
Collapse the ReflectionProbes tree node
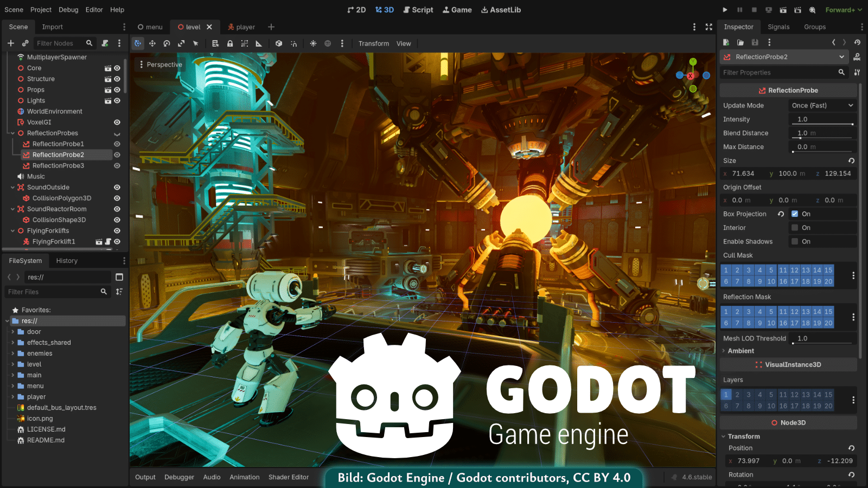click(12, 133)
